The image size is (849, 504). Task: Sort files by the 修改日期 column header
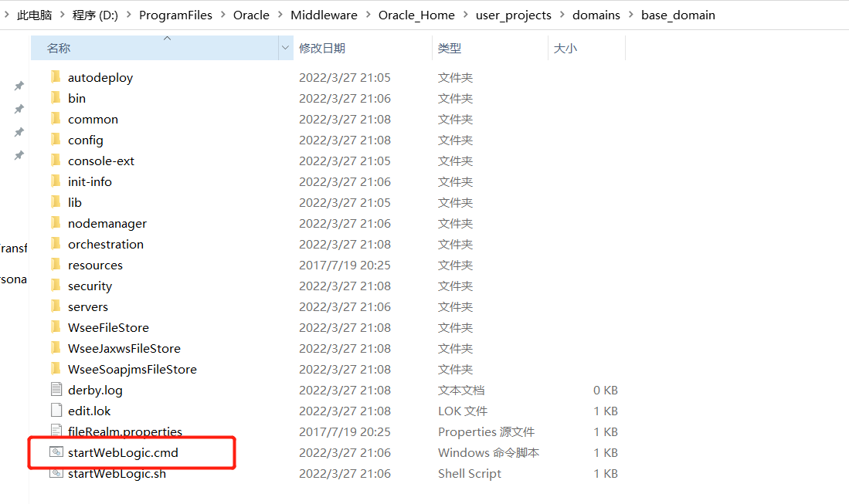click(324, 48)
